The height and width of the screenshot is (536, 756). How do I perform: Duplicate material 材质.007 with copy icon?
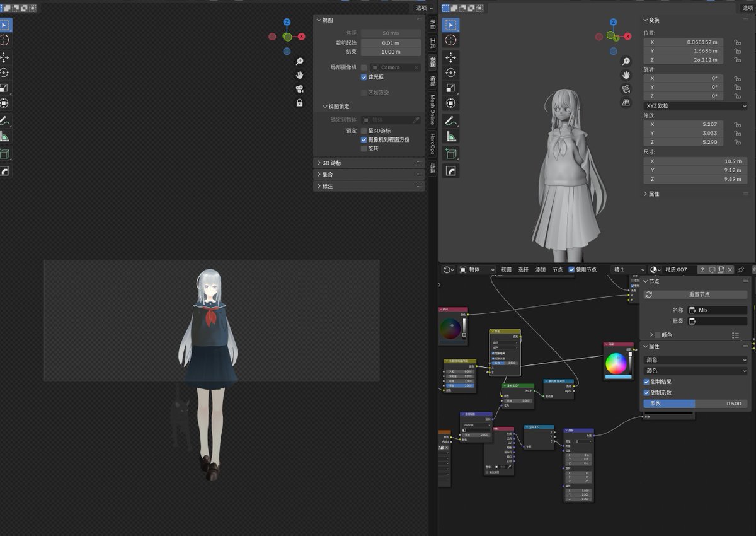pos(721,270)
